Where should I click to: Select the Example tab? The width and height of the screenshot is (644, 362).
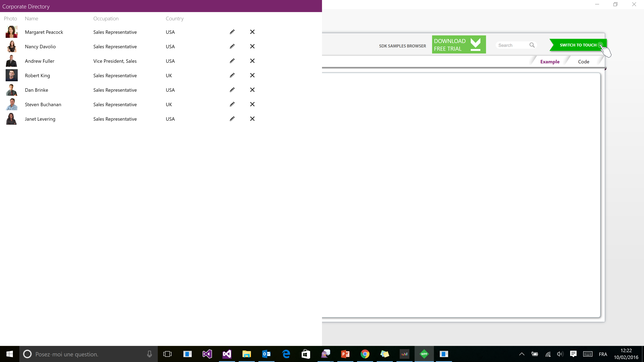549,62
